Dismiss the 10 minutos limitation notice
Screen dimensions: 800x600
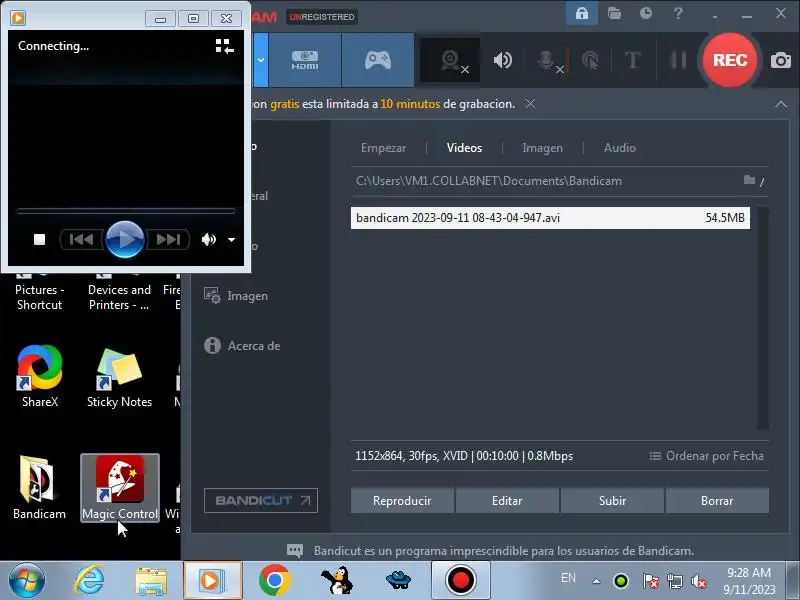click(530, 104)
